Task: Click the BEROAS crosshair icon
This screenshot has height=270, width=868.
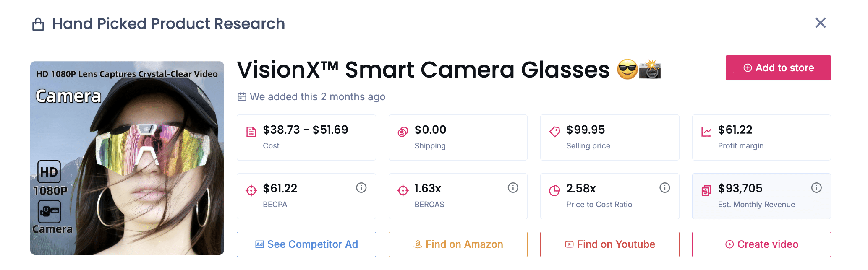Action: (403, 189)
